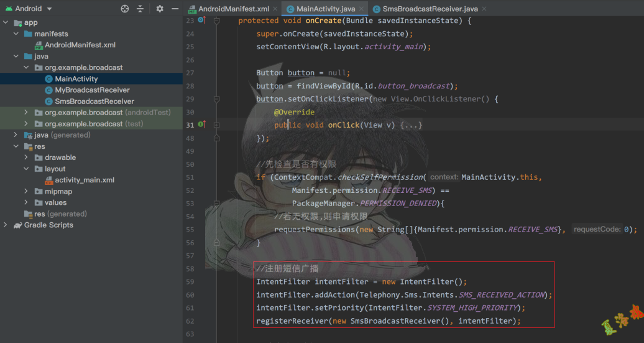Hide the project tool window with minus icon

(x=175, y=9)
